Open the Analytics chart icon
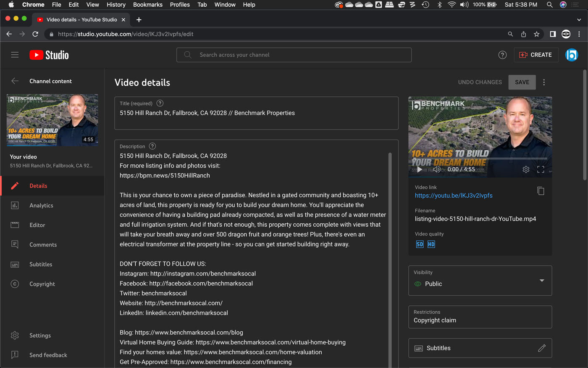The height and width of the screenshot is (368, 588). (x=15, y=205)
